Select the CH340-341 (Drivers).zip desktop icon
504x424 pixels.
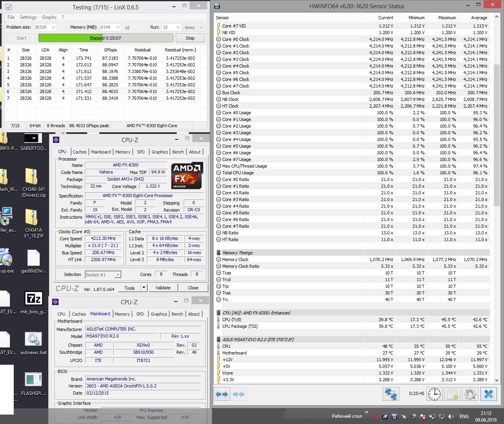click(33, 183)
